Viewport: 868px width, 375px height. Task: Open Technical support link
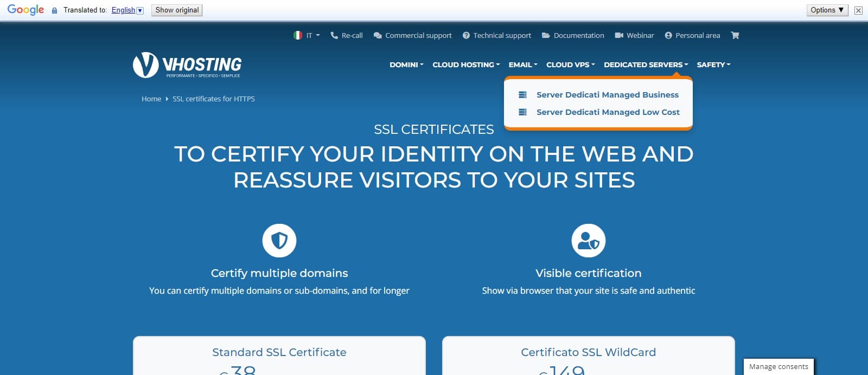click(x=502, y=35)
